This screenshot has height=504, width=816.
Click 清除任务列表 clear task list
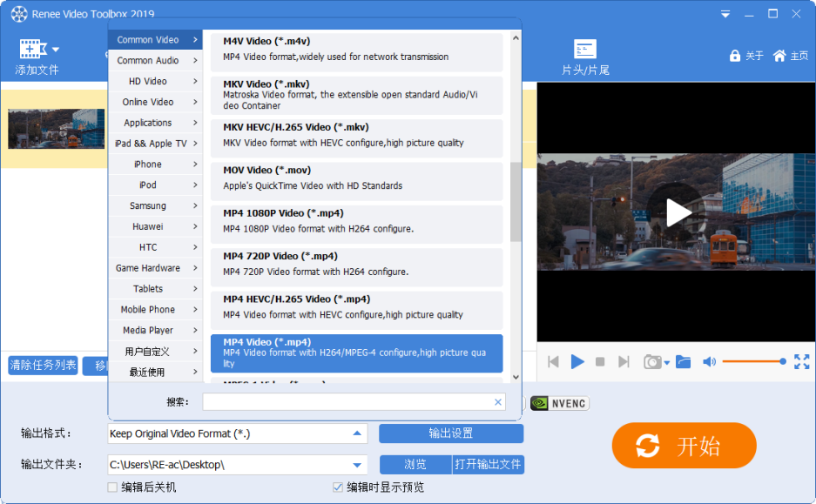(43, 365)
